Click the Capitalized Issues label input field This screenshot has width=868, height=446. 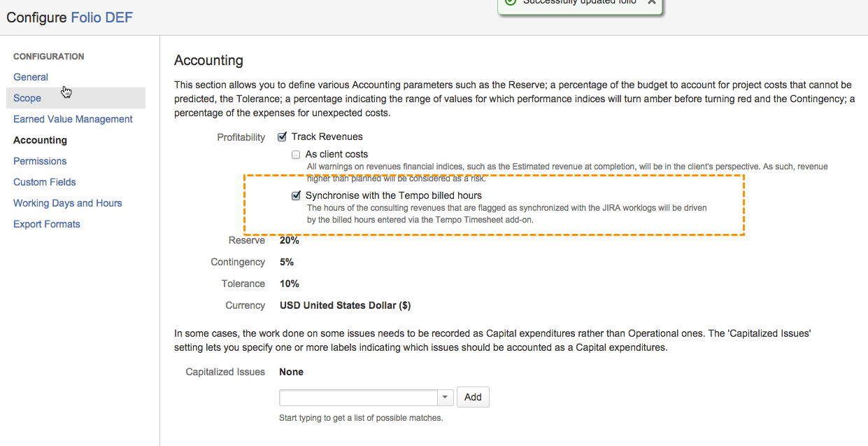tap(358, 398)
